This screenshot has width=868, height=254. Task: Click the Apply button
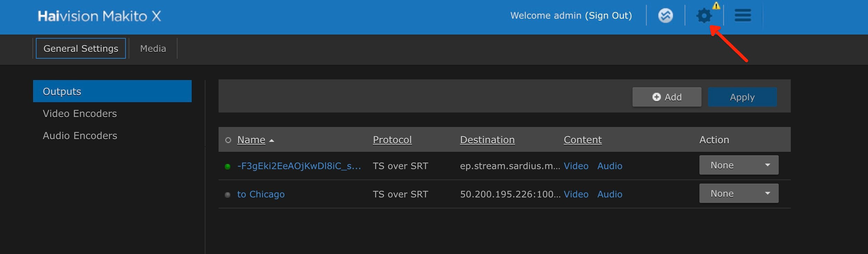(x=742, y=97)
